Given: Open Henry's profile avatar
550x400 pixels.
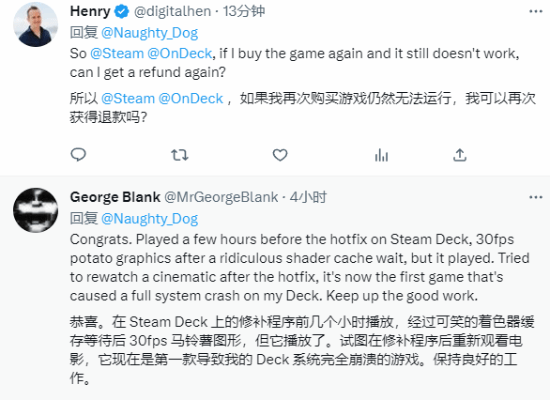Looking at the screenshot, I should tap(35, 25).
